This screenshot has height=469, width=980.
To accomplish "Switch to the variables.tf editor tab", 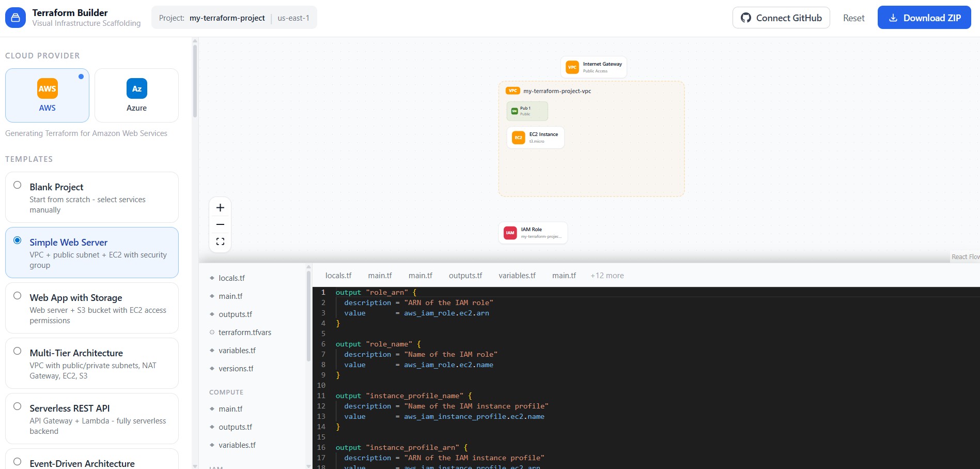I will (517, 276).
